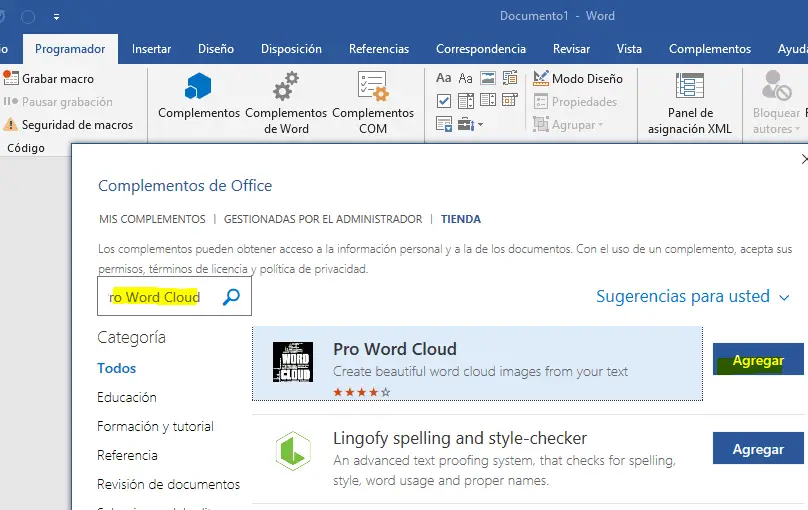Click the Grabar macro icon

[11, 78]
